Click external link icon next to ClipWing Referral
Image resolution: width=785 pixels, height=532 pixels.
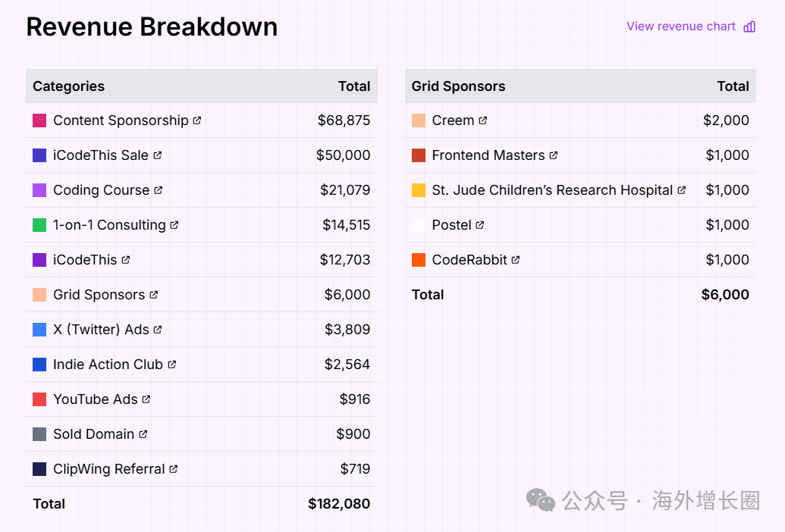coord(174,469)
